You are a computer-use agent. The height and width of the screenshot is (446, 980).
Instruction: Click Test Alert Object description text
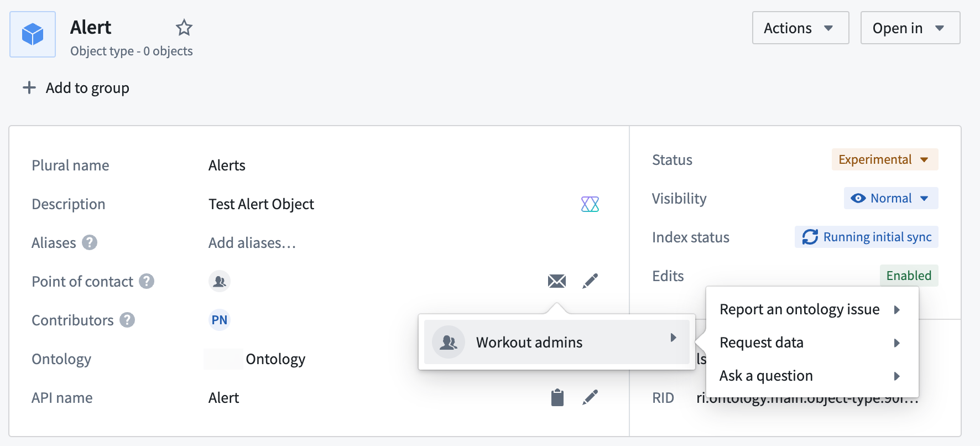point(261,204)
